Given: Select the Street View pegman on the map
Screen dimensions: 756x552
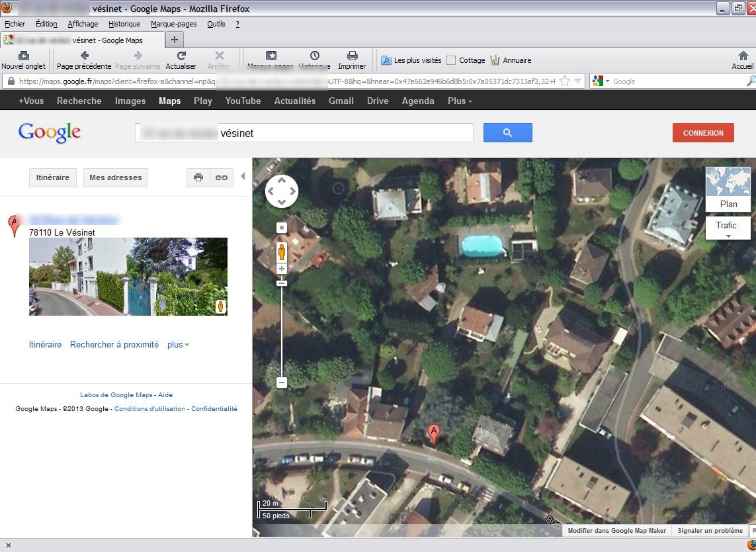Looking at the screenshot, I should coord(282,252).
